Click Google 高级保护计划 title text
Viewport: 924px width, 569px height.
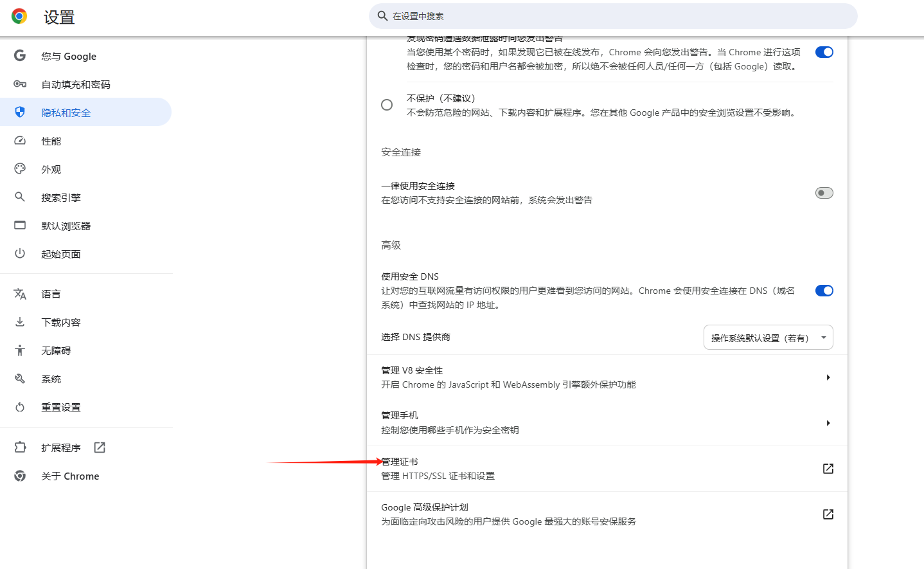point(425,507)
